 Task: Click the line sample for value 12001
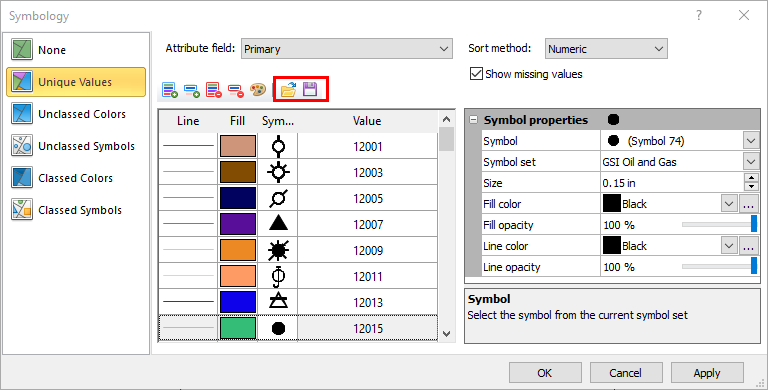188,146
